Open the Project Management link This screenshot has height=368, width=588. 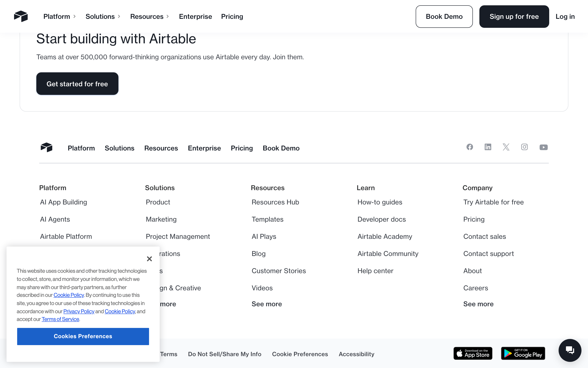178,236
